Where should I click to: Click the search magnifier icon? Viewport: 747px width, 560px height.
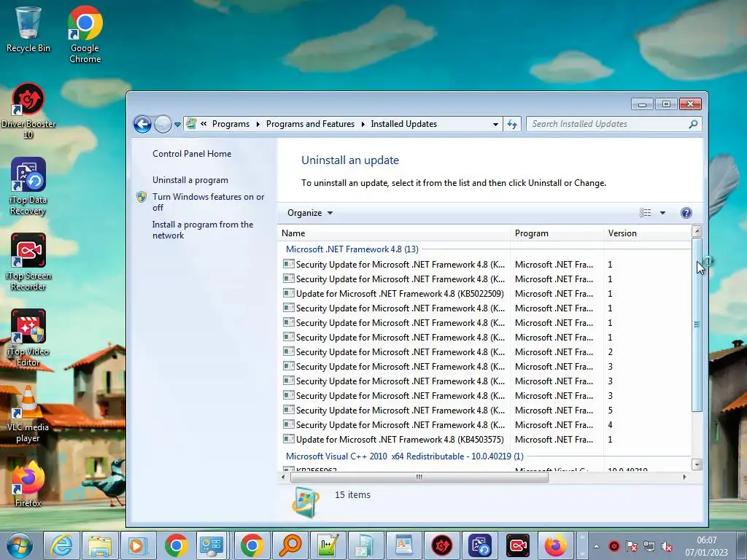click(x=693, y=124)
